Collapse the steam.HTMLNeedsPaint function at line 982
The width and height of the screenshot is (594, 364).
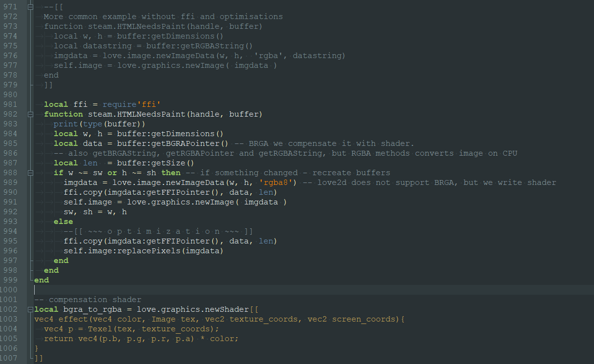[31, 114]
